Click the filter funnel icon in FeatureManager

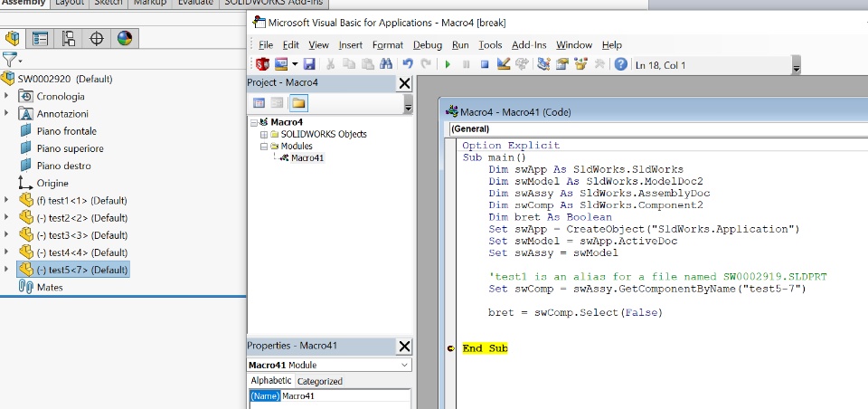[10, 60]
